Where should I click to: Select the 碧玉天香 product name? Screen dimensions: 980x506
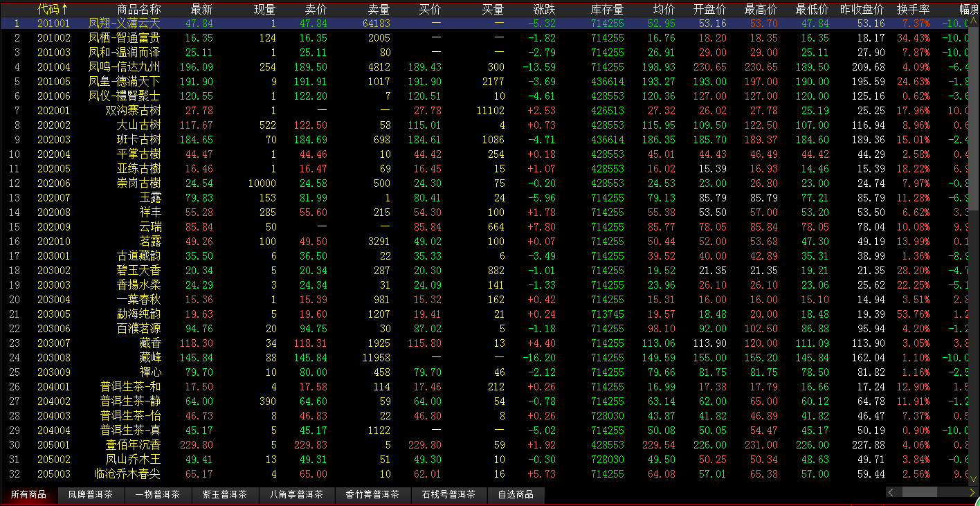pyautogui.click(x=139, y=271)
